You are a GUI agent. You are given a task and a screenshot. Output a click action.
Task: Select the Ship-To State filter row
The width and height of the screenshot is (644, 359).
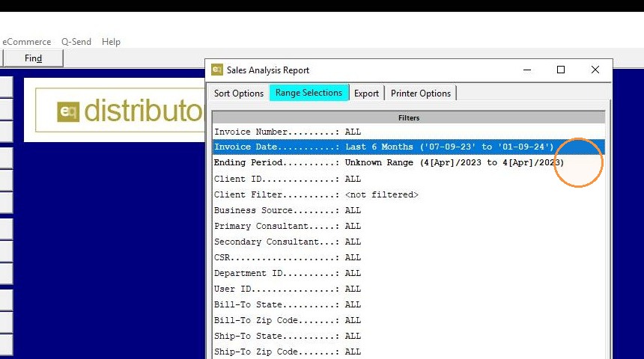point(409,336)
